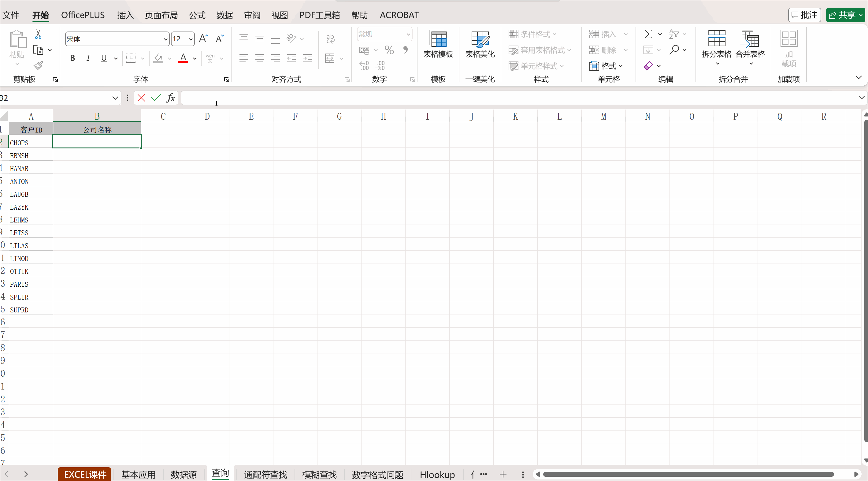868x481 pixels.
Task: Click the AutoSum sigma icon
Action: pos(648,34)
